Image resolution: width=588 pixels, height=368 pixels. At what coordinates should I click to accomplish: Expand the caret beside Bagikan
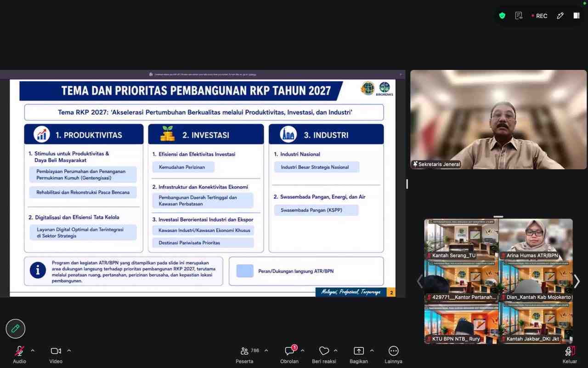point(372,351)
